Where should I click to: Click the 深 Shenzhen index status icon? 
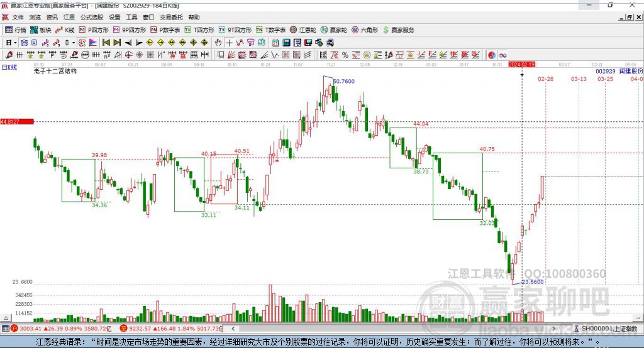(x=124, y=329)
